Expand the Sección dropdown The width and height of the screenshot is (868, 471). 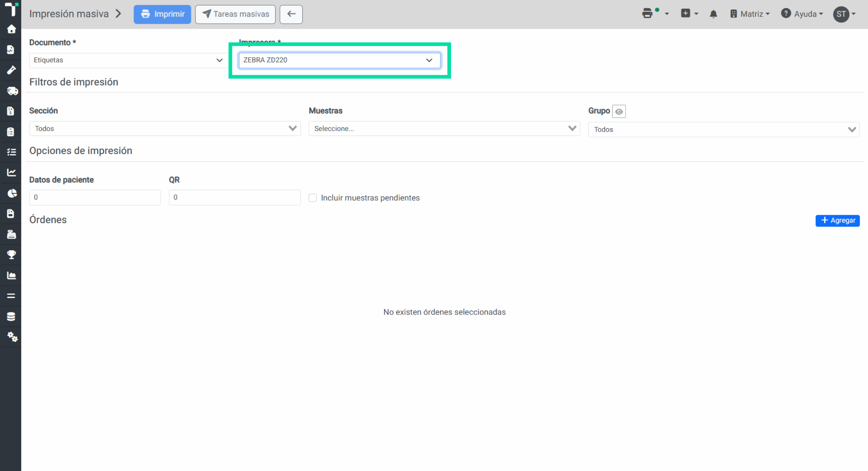click(x=165, y=129)
